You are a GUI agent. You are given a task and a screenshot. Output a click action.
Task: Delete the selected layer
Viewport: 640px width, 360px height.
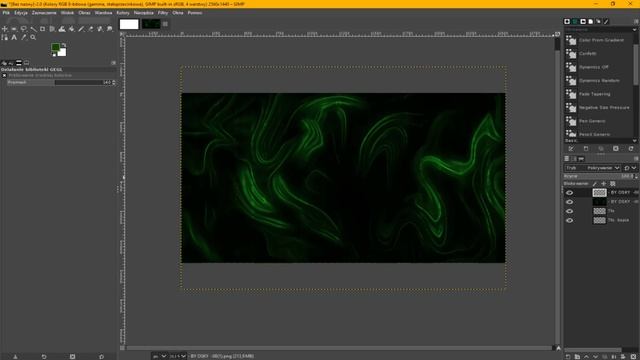pos(633,357)
